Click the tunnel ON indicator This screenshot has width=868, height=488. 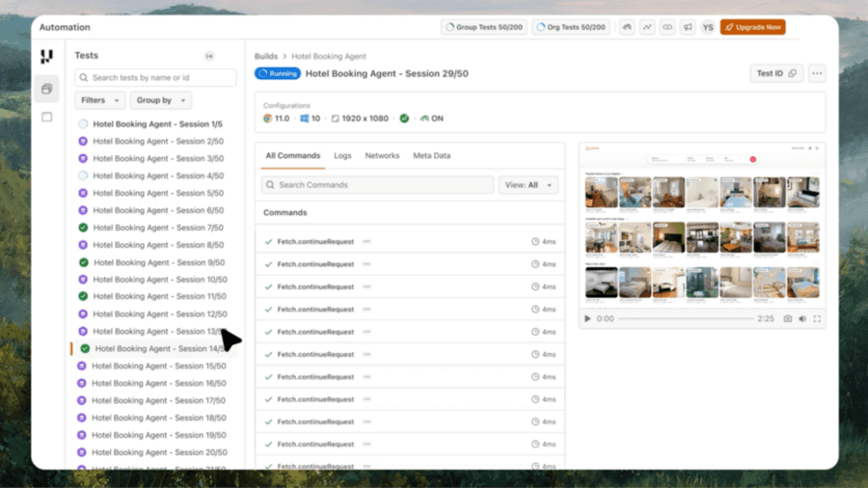tap(432, 119)
